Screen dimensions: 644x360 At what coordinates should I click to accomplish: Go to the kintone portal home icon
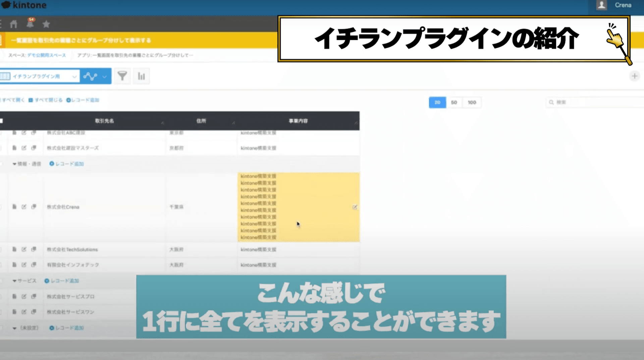[13, 24]
